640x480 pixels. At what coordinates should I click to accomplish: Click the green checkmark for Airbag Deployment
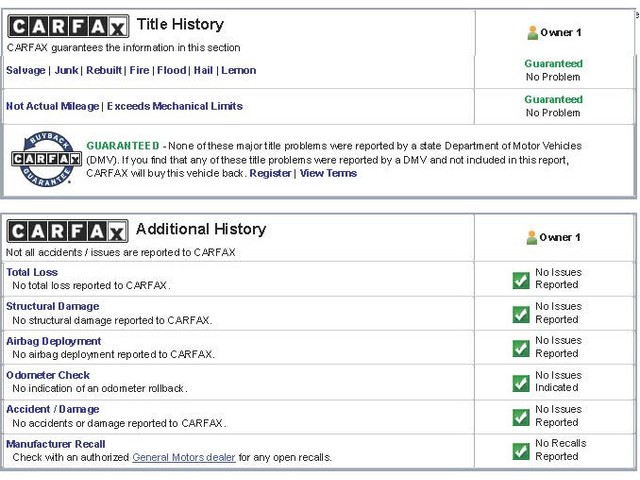pos(521,348)
